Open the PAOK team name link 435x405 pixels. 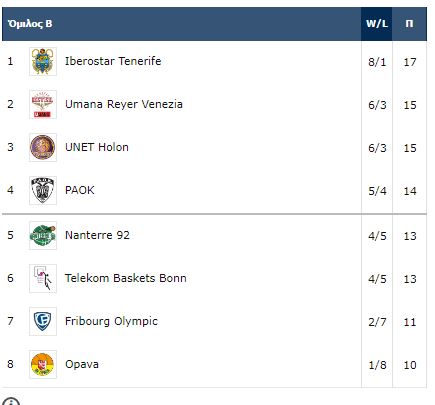coord(80,190)
